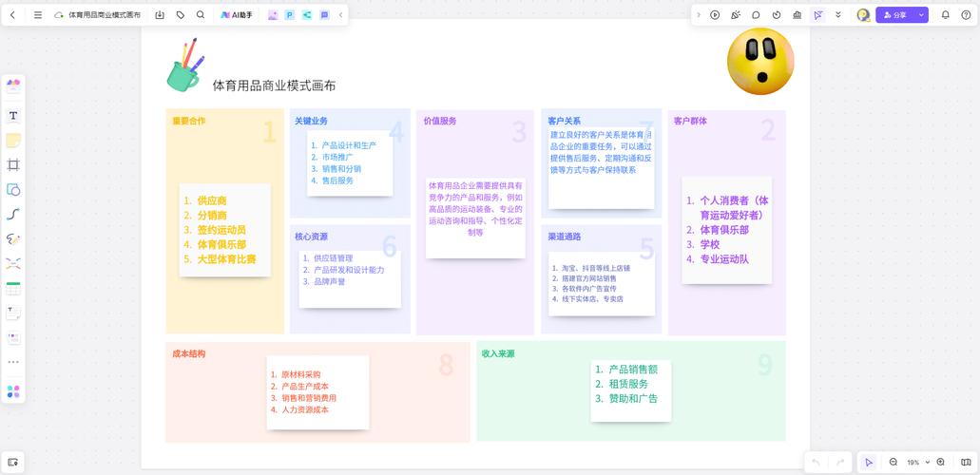This screenshot has height=475, width=980.
Task: Open the share button dropdown arrow
Action: 921,15
